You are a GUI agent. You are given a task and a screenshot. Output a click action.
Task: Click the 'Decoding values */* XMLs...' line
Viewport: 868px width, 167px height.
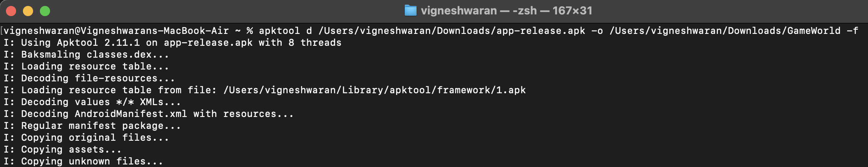(92, 102)
